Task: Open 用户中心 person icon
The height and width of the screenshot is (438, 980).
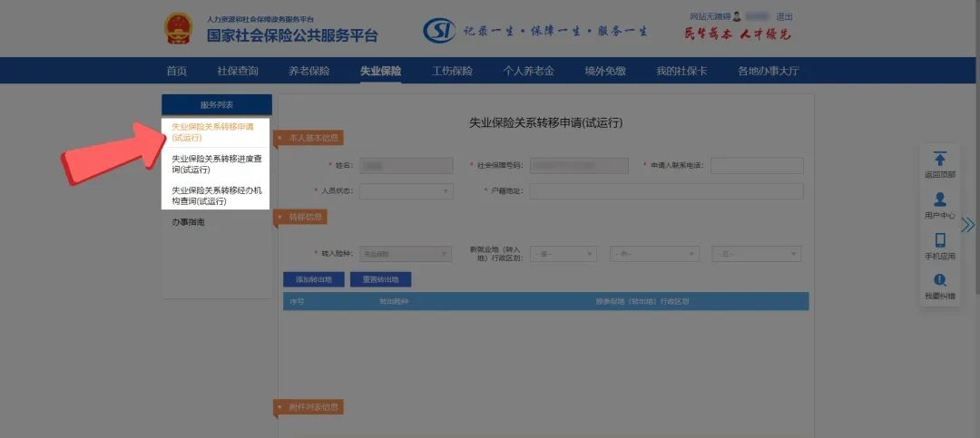Action: coord(939,200)
